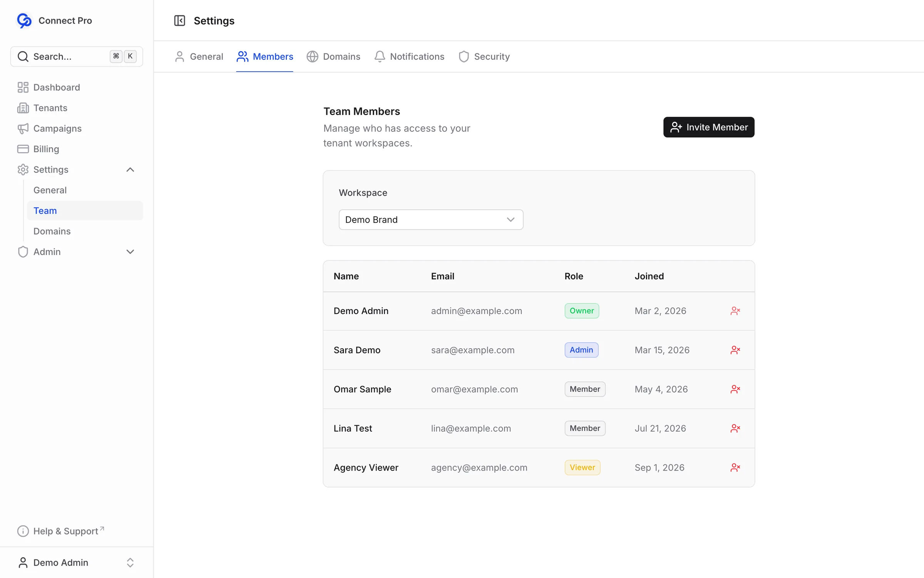Image resolution: width=924 pixels, height=578 pixels.
Task: Go to the Notifications tab
Action: [x=409, y=57]
